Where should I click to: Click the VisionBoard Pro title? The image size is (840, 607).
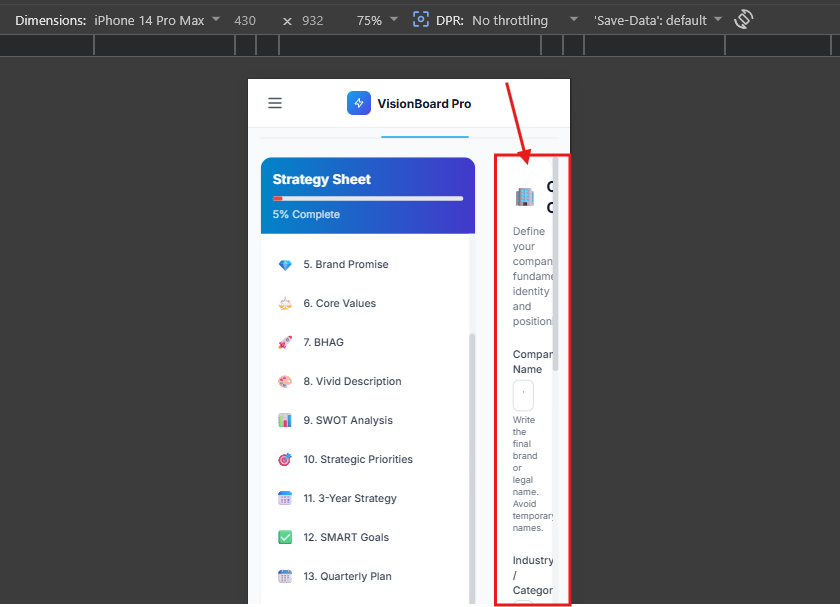click(424, 103)
